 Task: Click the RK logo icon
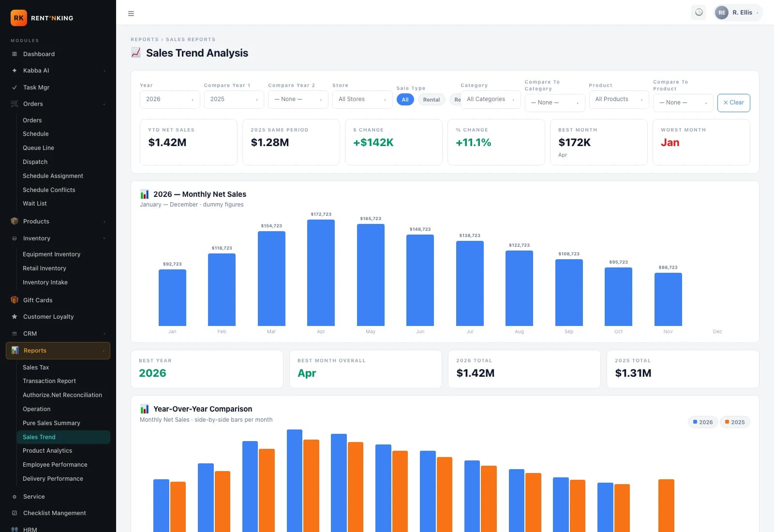tap(19, 18)
